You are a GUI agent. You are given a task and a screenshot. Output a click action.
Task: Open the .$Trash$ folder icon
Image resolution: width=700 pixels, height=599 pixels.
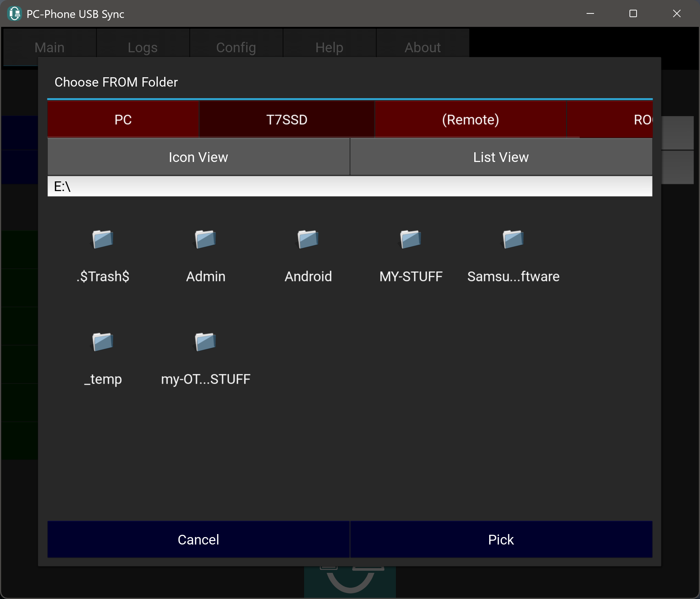click(x=103, y=239)
